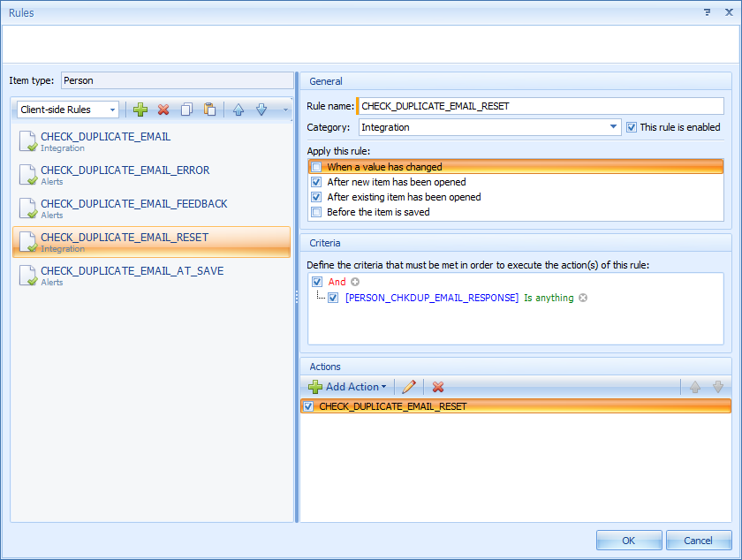Click the paste rule icon

click(209, 110)
